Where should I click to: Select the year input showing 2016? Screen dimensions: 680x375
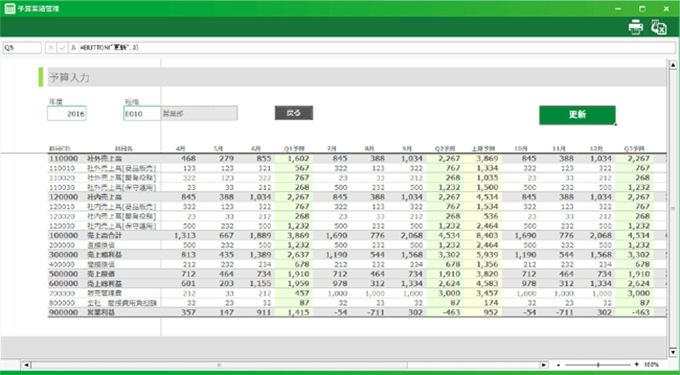coord(67,114)
